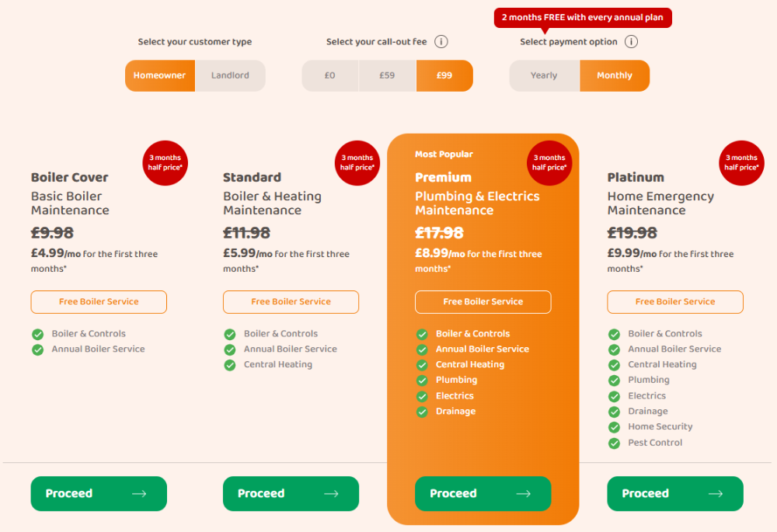Open payment option info icon
Screen dimensions: 777x532
pyautogui.click(x=631, y=42)
